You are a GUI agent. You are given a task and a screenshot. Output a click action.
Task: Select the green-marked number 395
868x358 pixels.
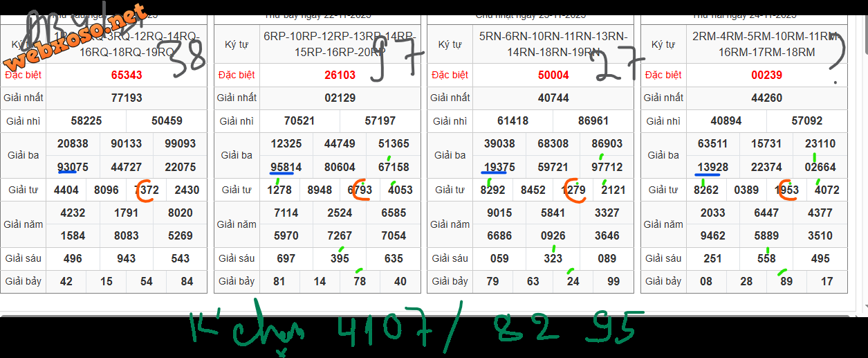(x=340, y=258)
